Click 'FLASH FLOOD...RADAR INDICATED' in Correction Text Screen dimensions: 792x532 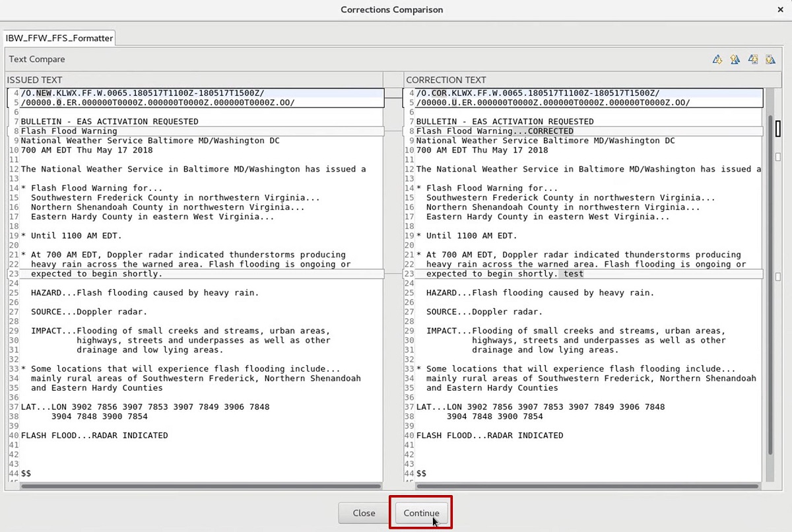pos(490,436)
